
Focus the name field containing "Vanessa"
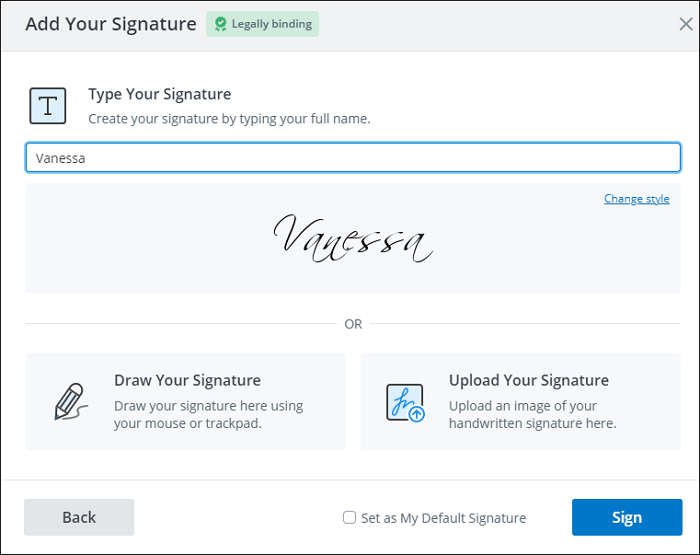353,157
